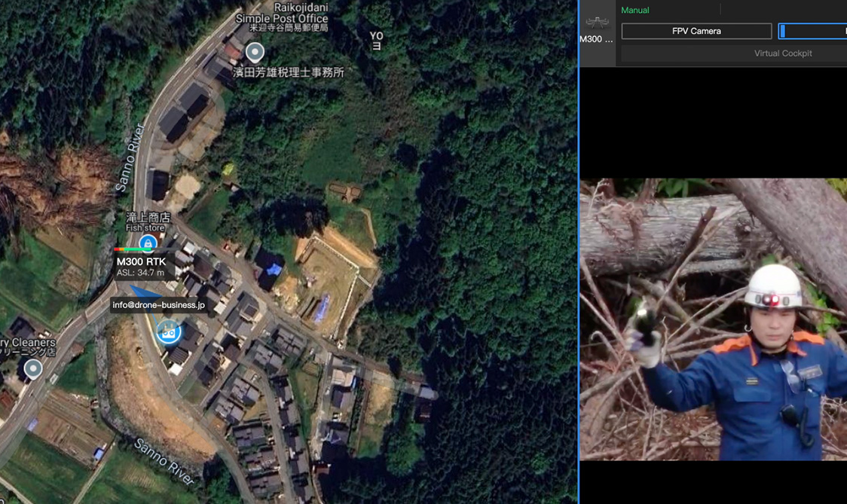Click the blue divider between map and video
This screenshot has height=504, width=847.
[x=578, y=252]
